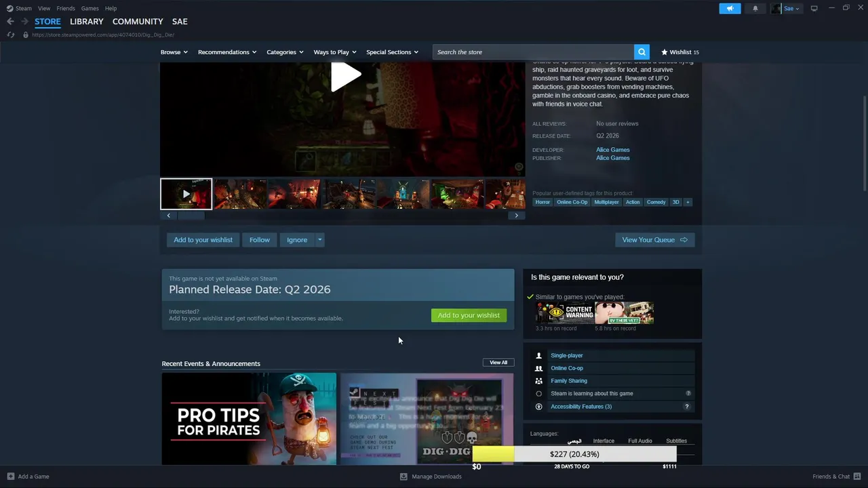Click the user avatar picture

click(x=776, y=8)
